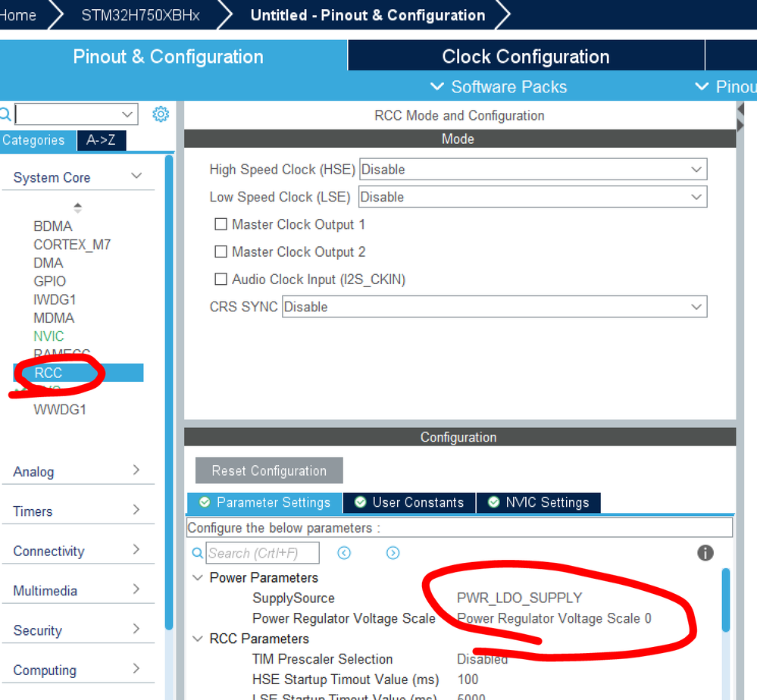This screenshot has width=757, height=700.
Task: Click the green check on User Constants
Action: 360,502
